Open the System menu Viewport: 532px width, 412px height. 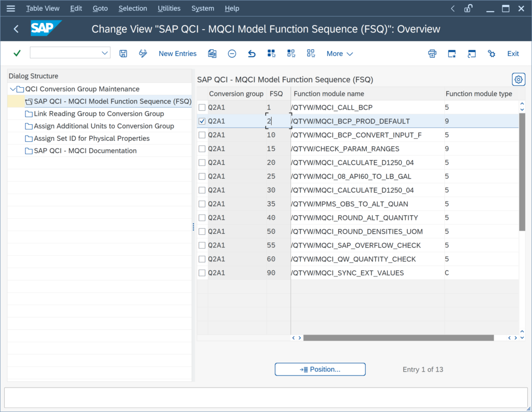(203, 8)
